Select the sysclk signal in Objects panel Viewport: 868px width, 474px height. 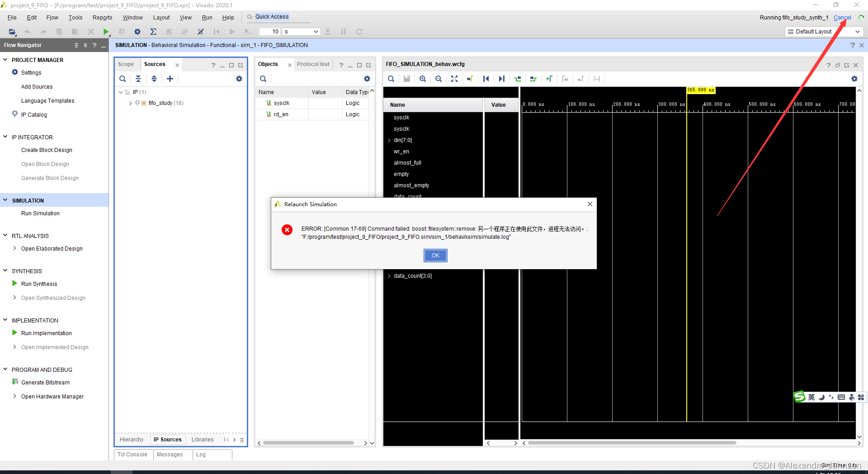[x=281, y=103]
